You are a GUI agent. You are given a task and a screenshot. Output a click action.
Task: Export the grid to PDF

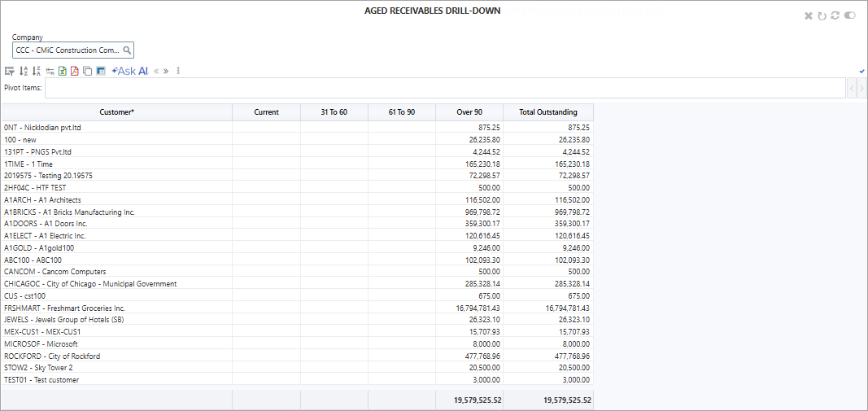click(x=75, y=71)
